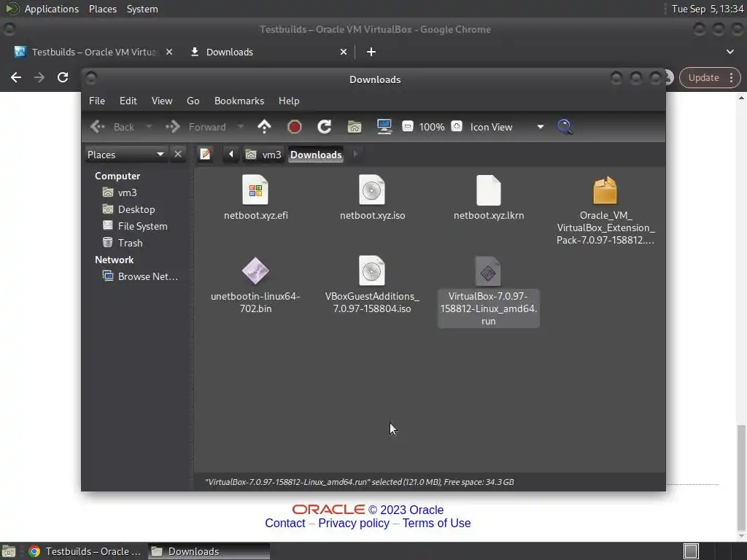Screen dimensions: 747x560
Task: Go Forward in the file manager toolbar
Action: 196,127
